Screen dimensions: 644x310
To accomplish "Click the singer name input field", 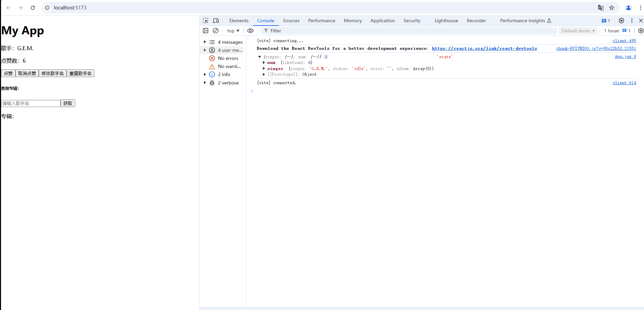I will click(31, 103).
